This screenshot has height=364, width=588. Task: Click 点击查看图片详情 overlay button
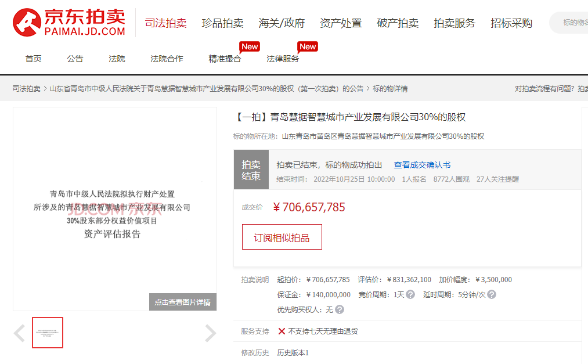(x=182, y=302)
